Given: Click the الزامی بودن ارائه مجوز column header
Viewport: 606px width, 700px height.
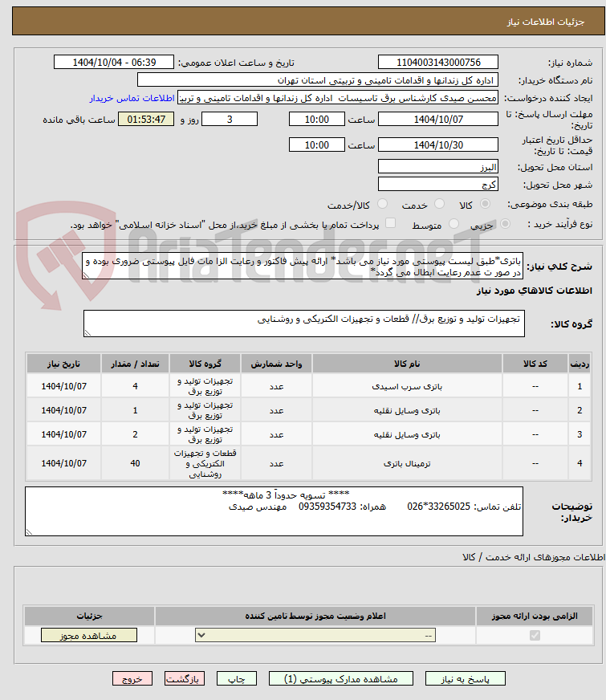Looking at the screenshot, I should pos(535,616).
